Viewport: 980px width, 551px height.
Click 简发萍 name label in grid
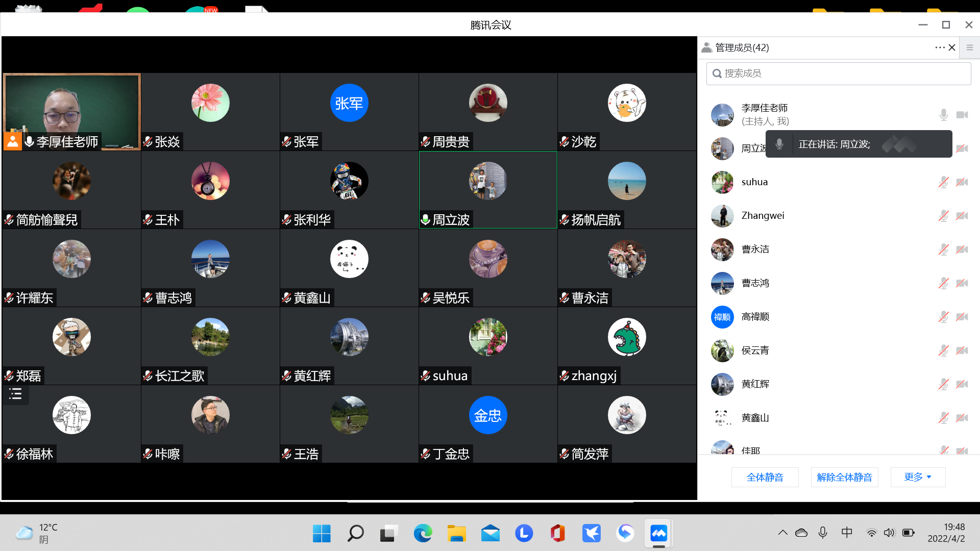tap(590, 454)
